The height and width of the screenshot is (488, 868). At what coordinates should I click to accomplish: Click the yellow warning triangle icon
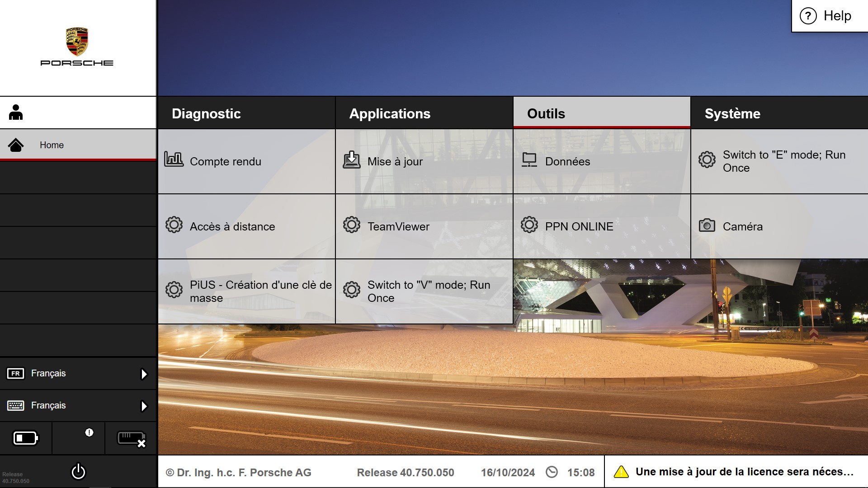621,472
